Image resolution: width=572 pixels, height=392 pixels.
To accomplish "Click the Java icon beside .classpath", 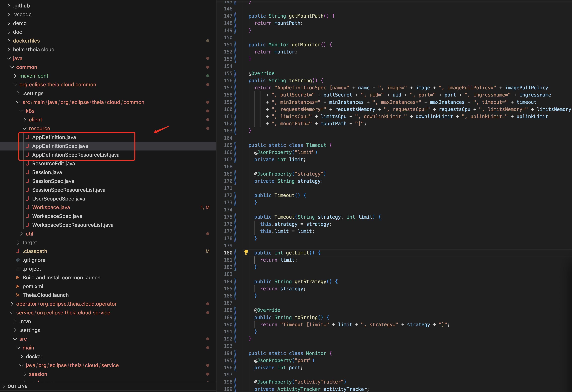I will (18, 251).
